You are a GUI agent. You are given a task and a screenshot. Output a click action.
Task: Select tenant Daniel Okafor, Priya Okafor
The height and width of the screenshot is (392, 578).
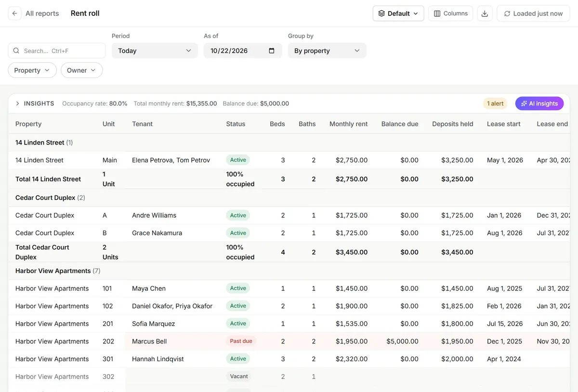pyautogui.click(x=172, y=306)
